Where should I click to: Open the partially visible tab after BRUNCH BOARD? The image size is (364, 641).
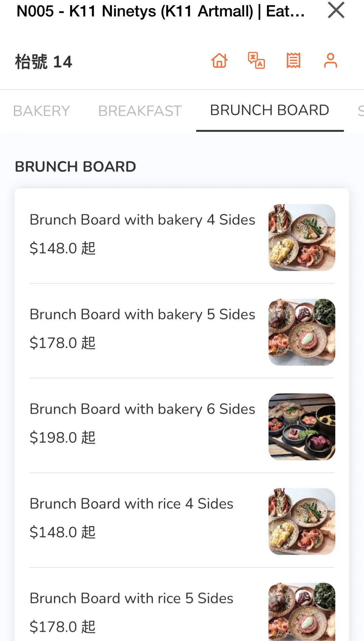(x=360, y=111)
